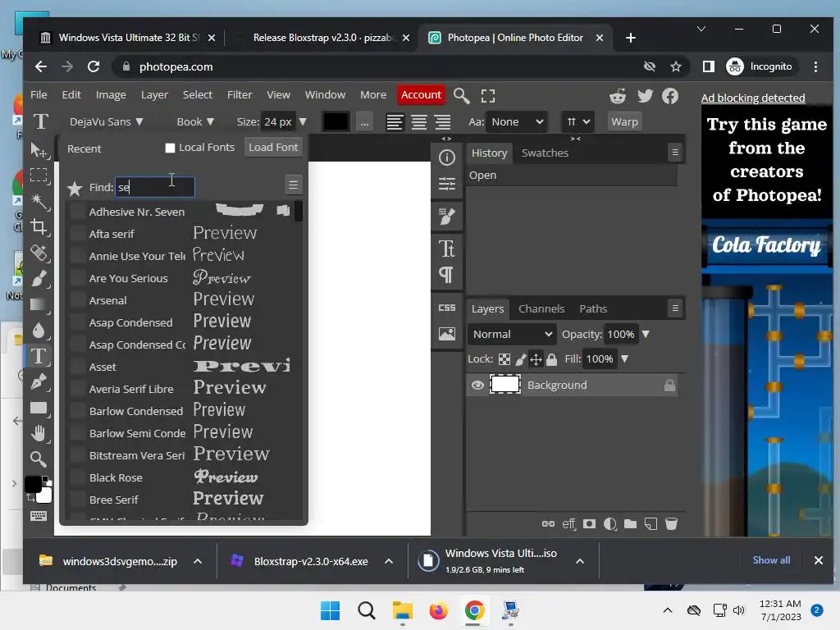
Task: Select the Blur tool
Action: 39,330
